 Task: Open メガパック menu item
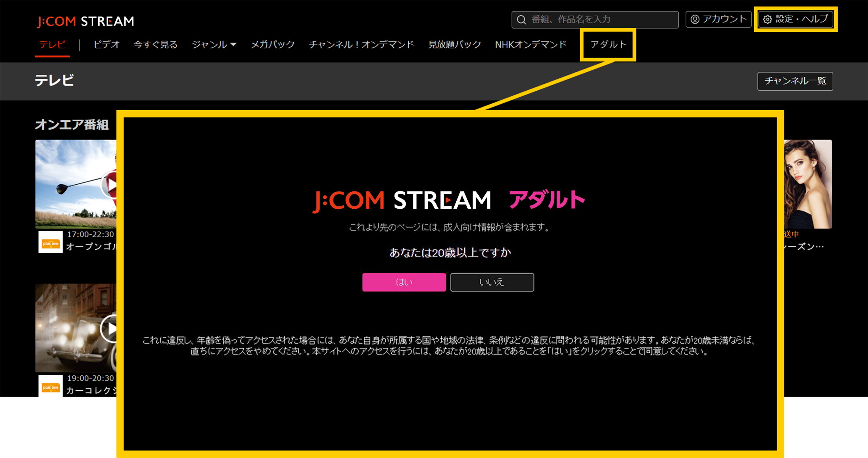tap(273, 45)
